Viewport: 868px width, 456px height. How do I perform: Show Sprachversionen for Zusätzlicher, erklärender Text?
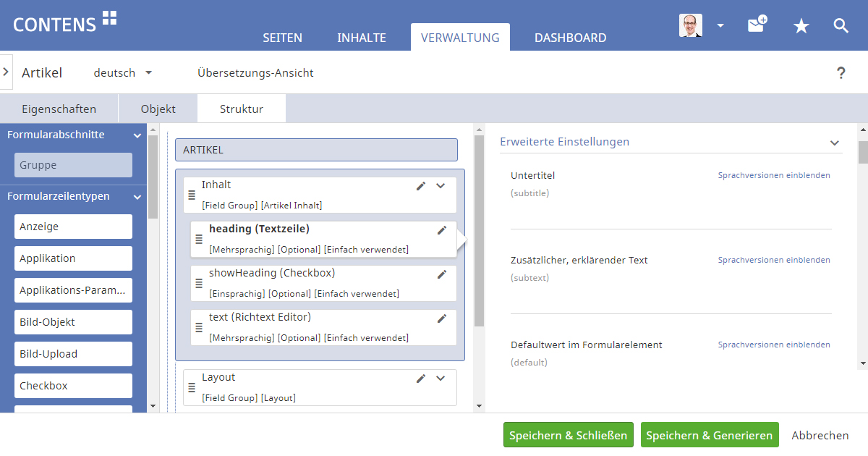click(x=774, y=261)
